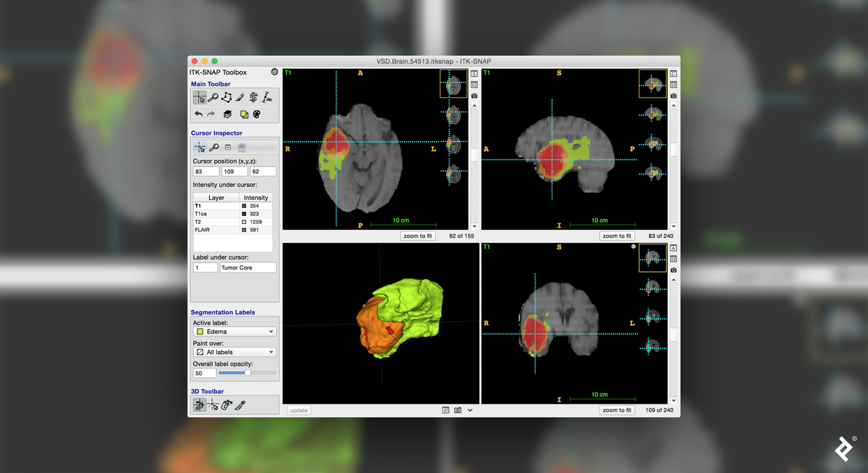Screen dimensions: 868x473
Task: Open the Active label 'Edema' dropdown
Action: [234, 331]
